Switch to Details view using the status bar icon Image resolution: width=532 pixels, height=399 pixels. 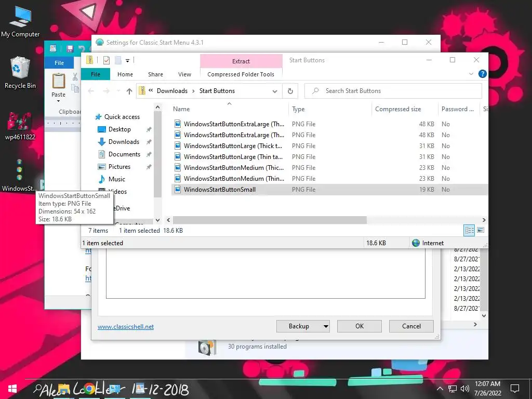point(469,230)
